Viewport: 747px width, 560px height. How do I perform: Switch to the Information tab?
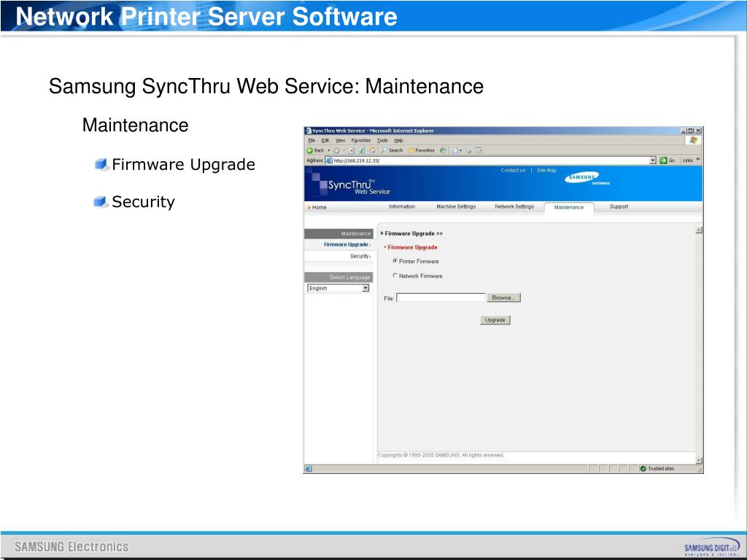402,206
